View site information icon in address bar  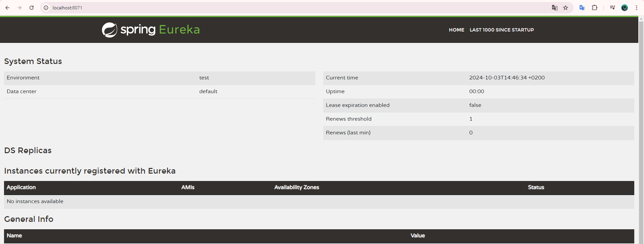pos(46,8)
